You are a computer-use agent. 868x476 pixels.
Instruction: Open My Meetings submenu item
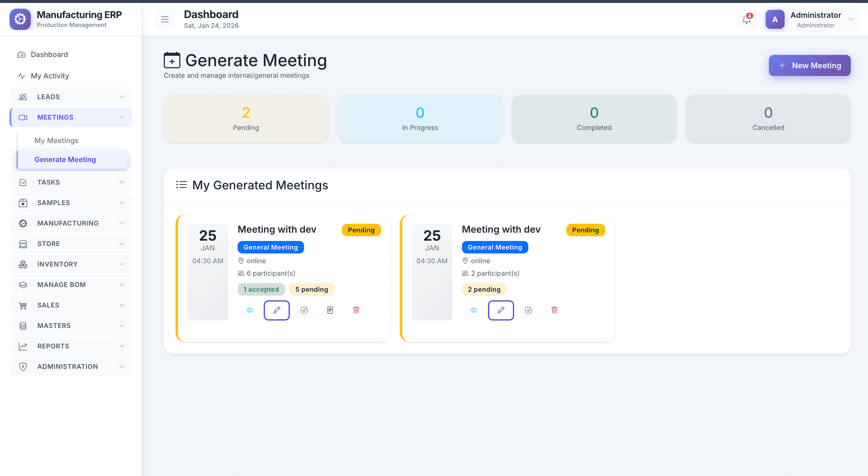[56, 141]
